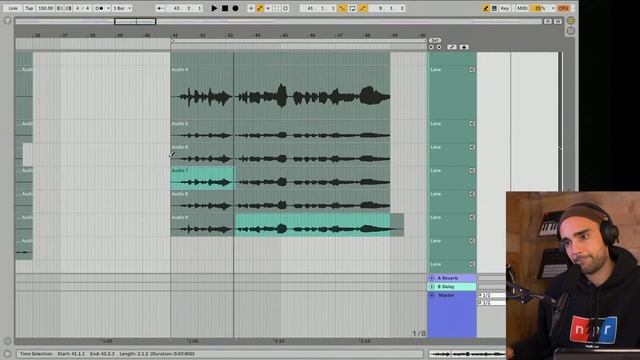Click the W optimize width button
This screenshot has height=360, width=640.
558,21
